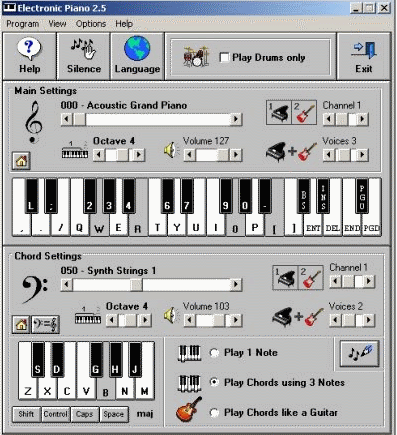Image resolution: width=397 pixels, height=435 pixels.
Task: Enable the Play Drums only checkbox
Action: (x=224, y=58)
